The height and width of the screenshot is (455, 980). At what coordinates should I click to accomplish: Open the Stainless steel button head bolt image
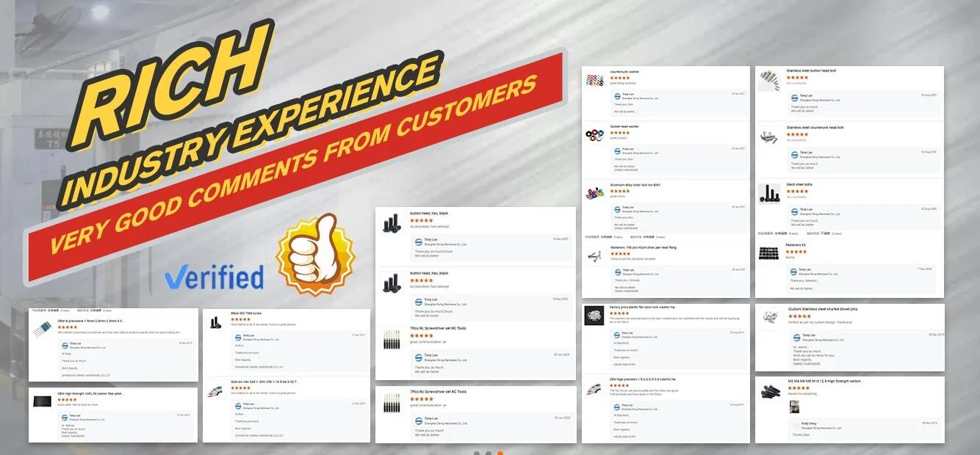pos(769,79)
